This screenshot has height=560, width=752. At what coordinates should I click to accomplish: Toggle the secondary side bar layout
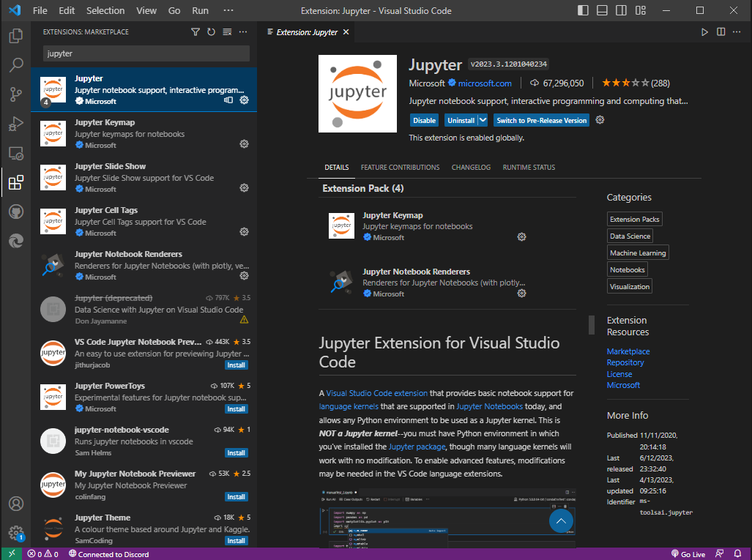(621, 10)
